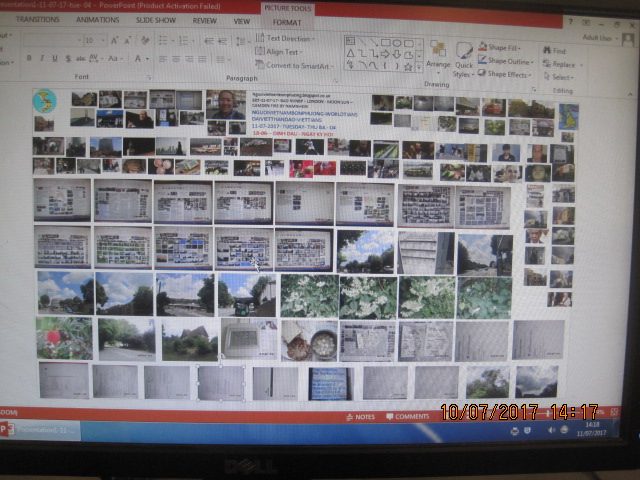Open Microsoft account help question mark
This screenshot has height=480, width=640.
pyautogui.click(x=570, y=22)
